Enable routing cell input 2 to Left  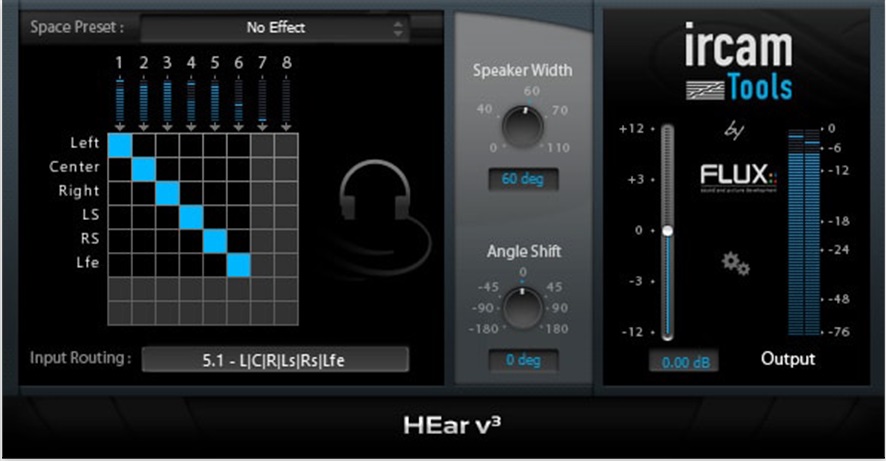pyautogui.click(x=144, y=146)
